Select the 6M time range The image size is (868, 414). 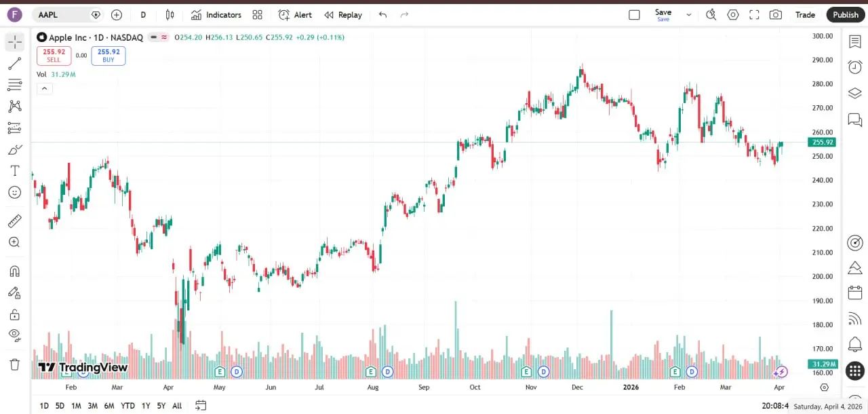[x=108, y=406]
